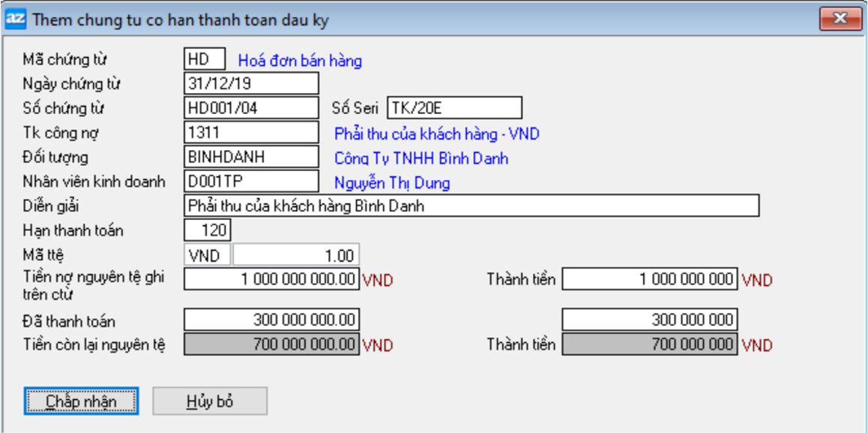Focus the Tiền nợ nguyên tệ amount field
868x433 pixels.
271,279
